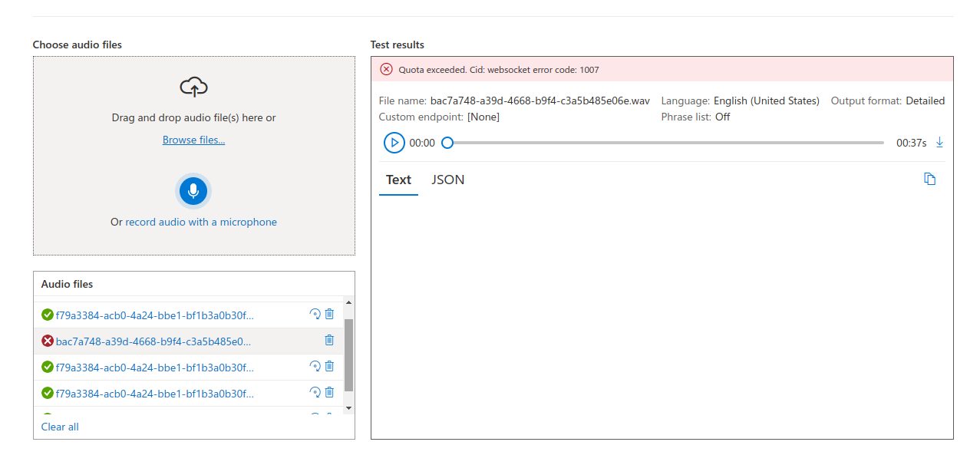Click the audio files list scrollbar thumb

348,354
